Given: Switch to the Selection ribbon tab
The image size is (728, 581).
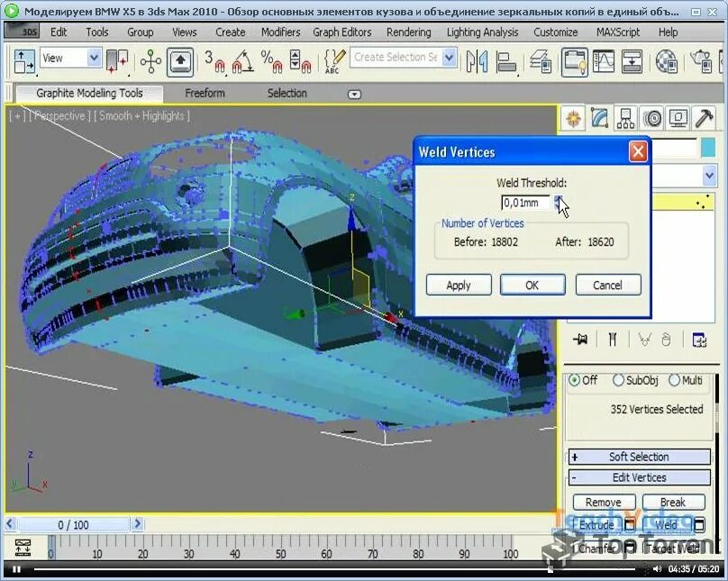Looking at the screenshot, I should pyautogui.click(x=287, y=94).
